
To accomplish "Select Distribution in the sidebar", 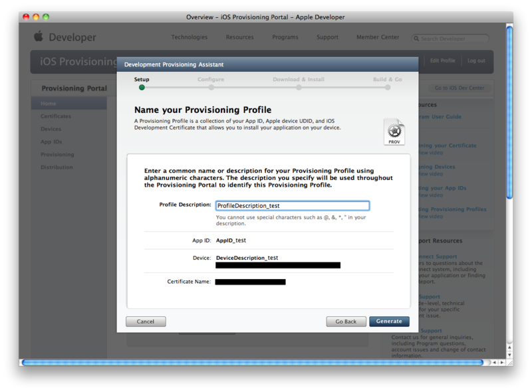I will [x=57, y=167].
